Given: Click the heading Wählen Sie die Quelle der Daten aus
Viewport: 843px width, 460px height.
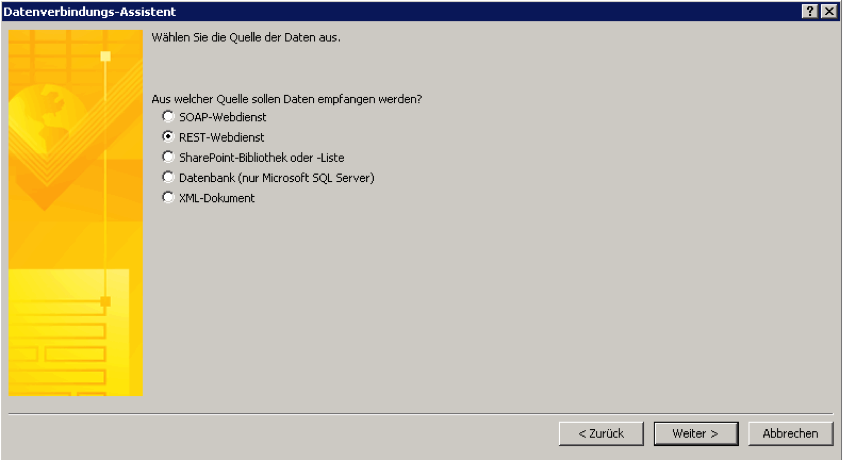Looking at the screenshot, I should 246,38.
